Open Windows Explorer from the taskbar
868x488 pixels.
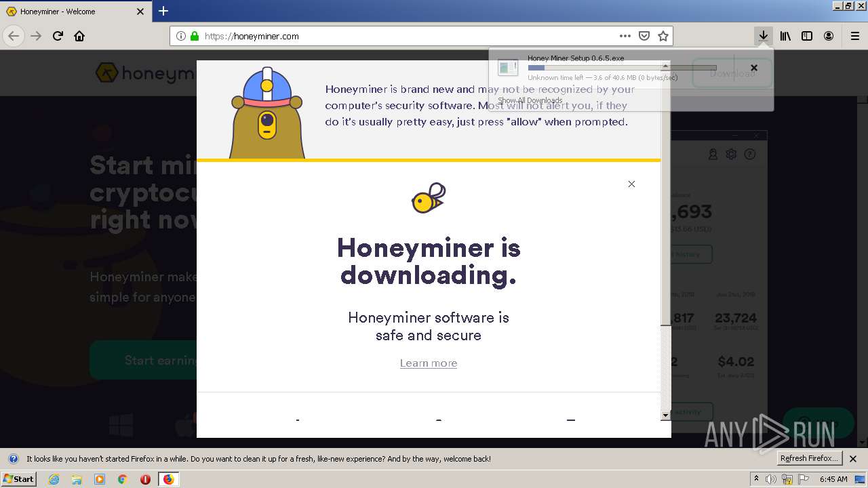[x=77, y=479]
